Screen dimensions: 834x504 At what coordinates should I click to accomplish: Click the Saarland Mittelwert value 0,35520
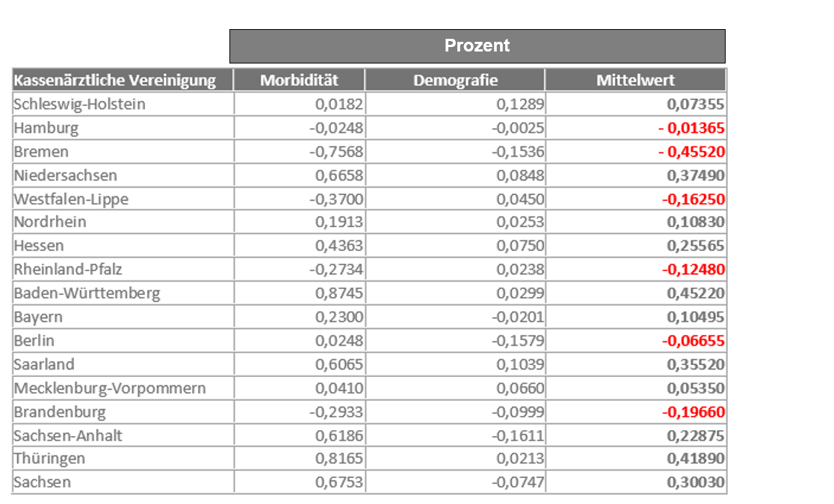pos(696,365)
